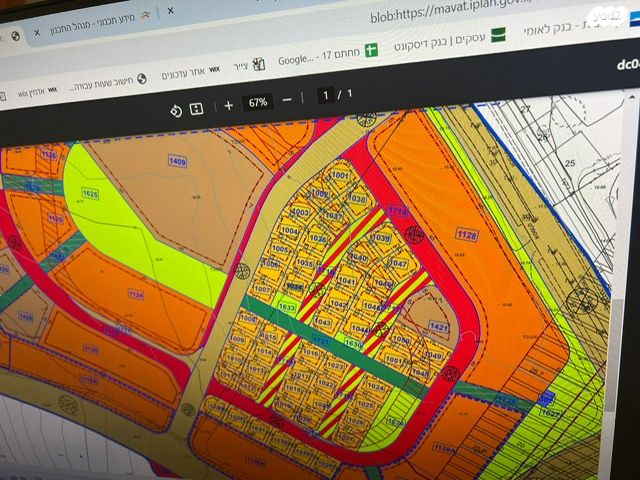
Task: Click the green בנק לאומי bookmark icon
Action: [x=500, y=33]
